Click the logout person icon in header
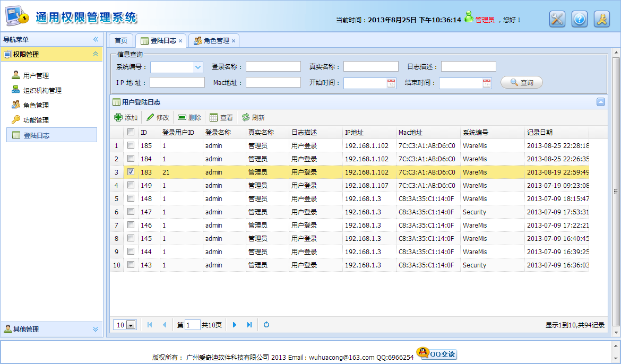Screen dimensions: 621x364 601,19
